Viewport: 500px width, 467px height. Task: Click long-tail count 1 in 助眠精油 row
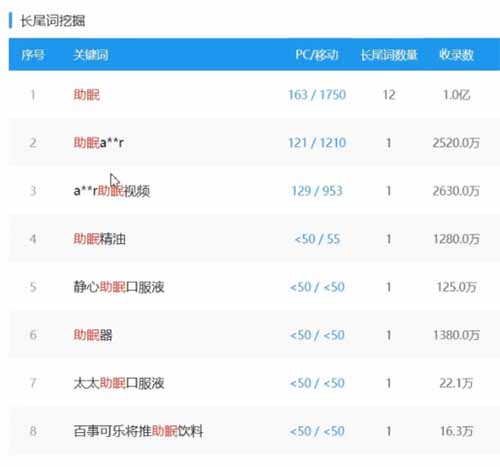(389, 239)
